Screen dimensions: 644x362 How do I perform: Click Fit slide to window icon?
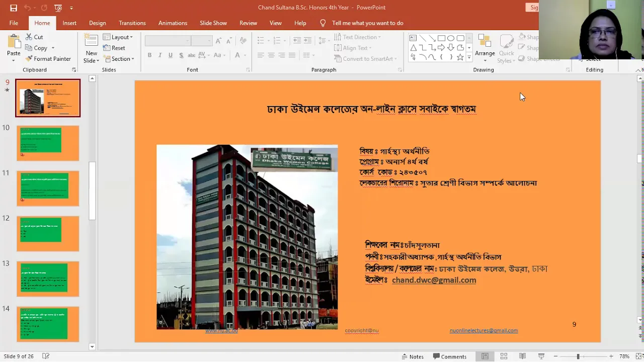point(638,356)
